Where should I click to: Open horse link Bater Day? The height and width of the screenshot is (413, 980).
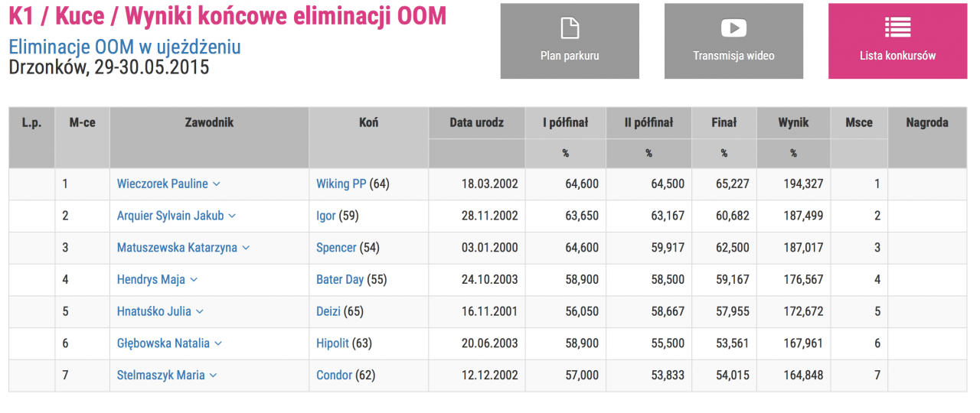coord(340,280)
